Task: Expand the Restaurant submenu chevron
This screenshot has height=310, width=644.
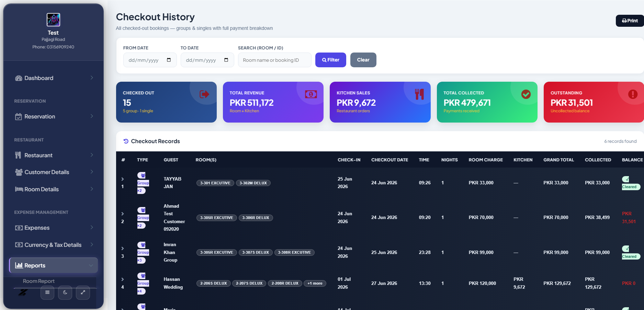Action: coord(92,155)
